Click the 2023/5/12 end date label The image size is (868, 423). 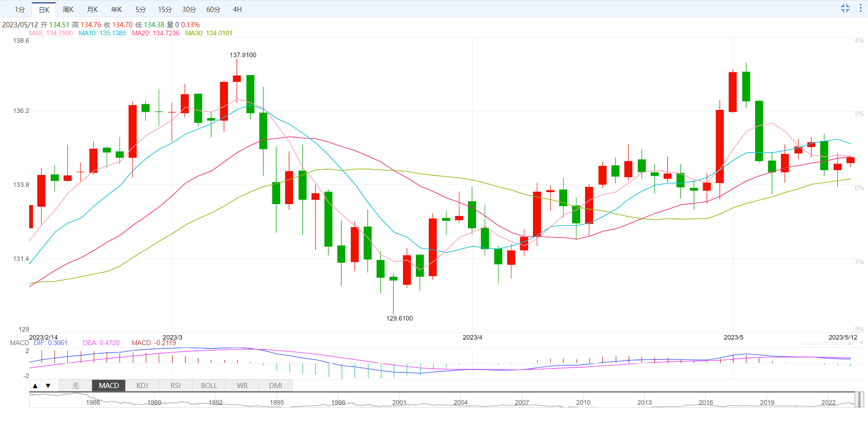843,337
